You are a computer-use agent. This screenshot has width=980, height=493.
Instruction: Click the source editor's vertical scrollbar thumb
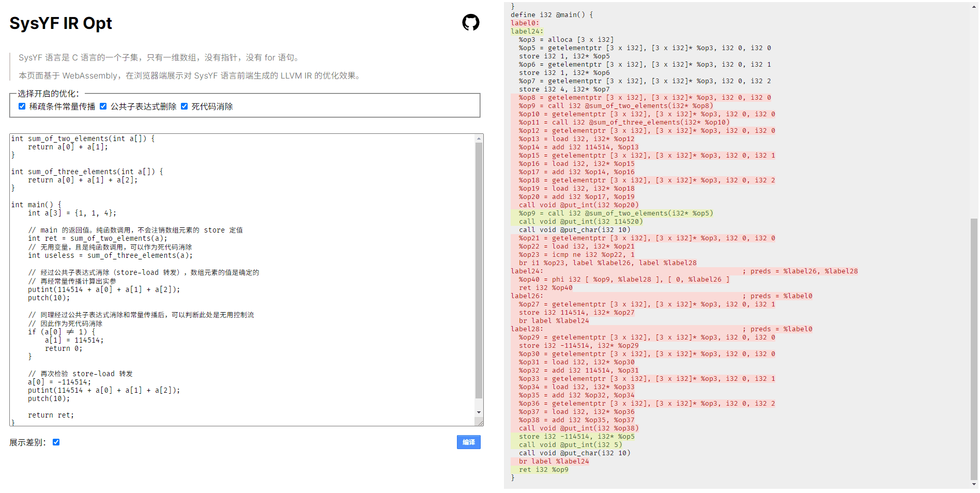coord(479,270)
